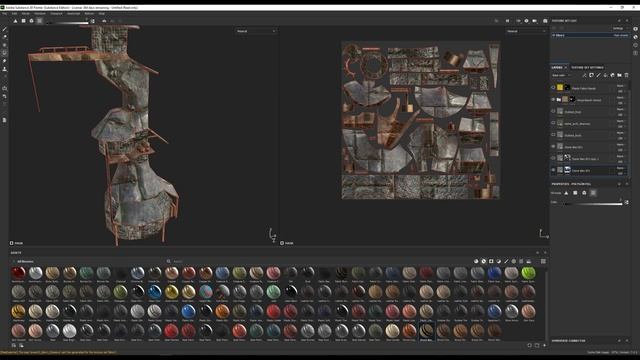Adjust the color slider in Properties Polygon Fill
This screenshot has height=360, width=640.
[x=593, y=204]
